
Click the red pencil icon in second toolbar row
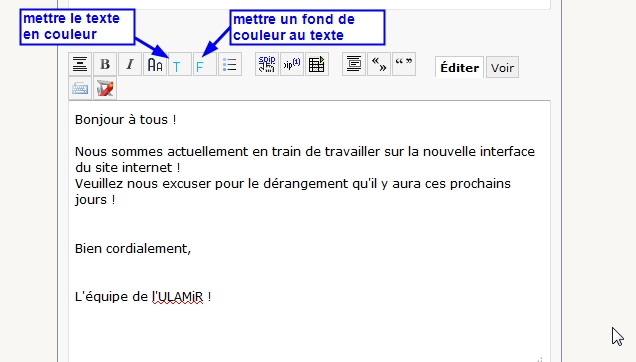coord(105,88)
